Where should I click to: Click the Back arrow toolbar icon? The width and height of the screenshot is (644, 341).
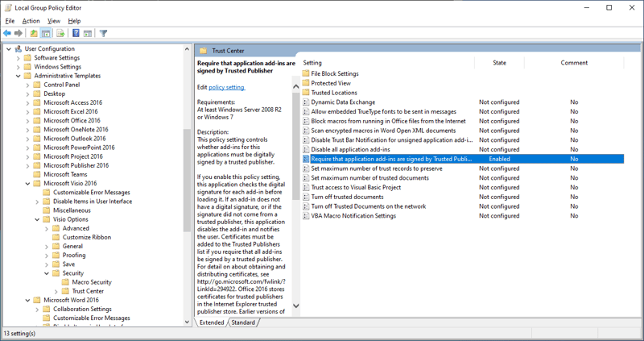click(x=7, y=33)
